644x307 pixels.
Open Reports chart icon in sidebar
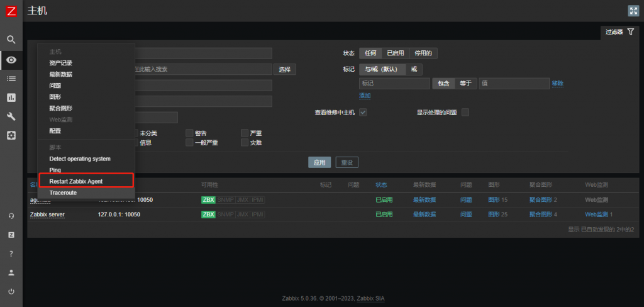click(x=11, y=98)
